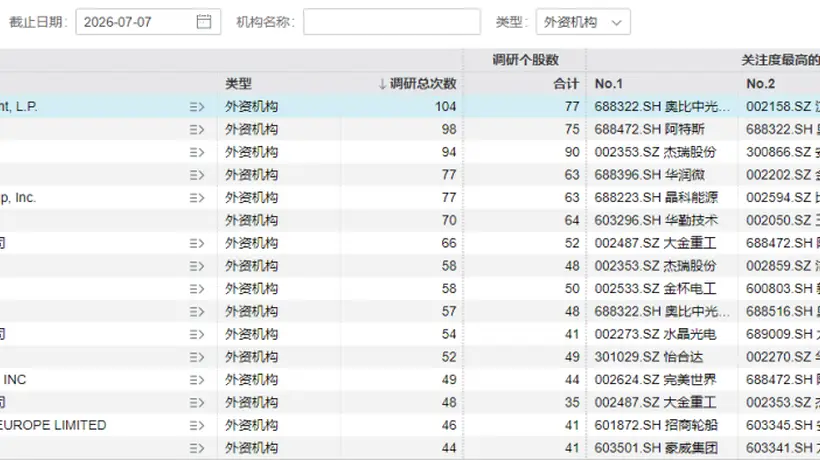Click No.2 stock 600803.SH

[x=783, y=289]
